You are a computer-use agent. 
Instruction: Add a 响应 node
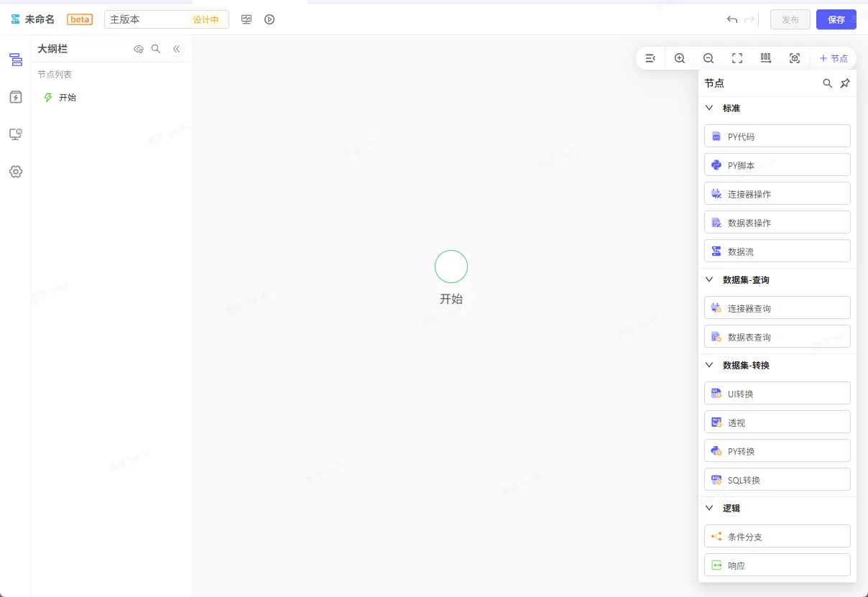(777, 565)
